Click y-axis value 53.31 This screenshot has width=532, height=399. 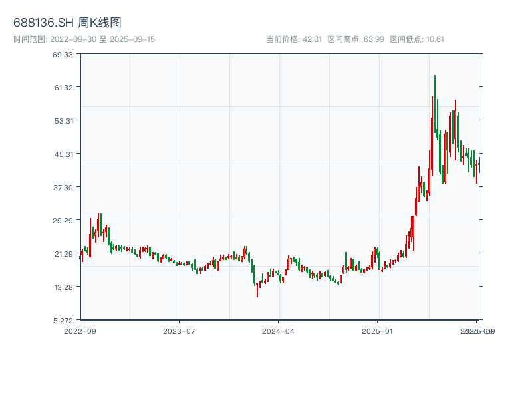(64, 121)
